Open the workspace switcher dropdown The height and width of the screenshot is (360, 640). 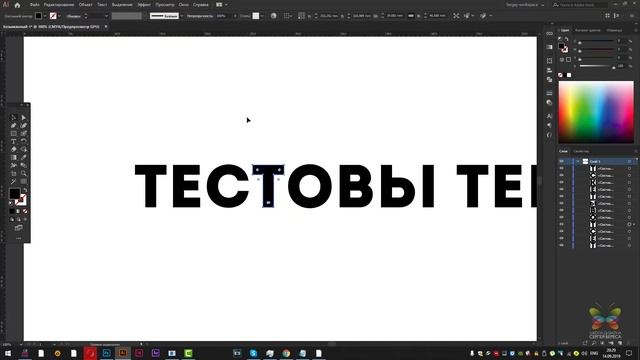pyautogui.click(x=525, y=5)
